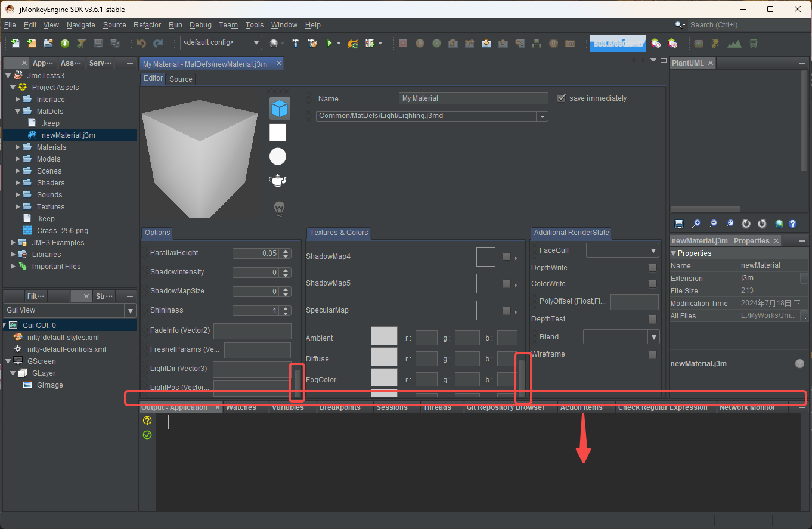Increase the ParallaxHeight spinner value

(x=286, y=251)
